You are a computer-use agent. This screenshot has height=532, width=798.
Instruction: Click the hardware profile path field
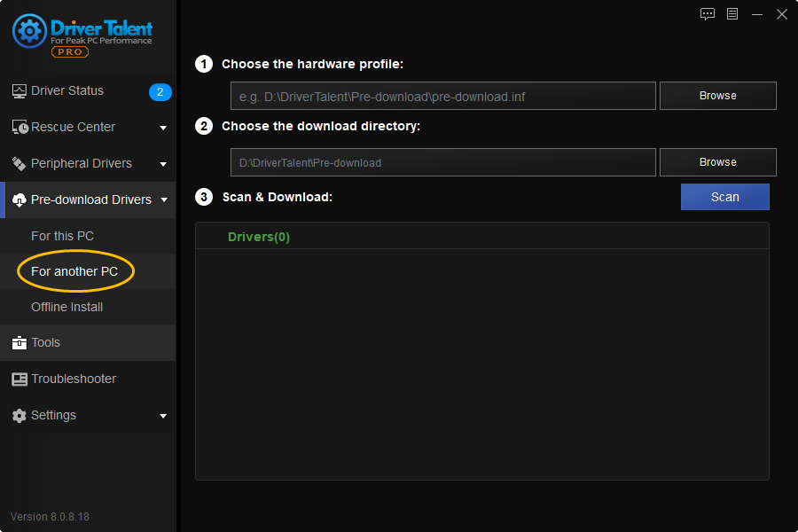pos(442,96)
